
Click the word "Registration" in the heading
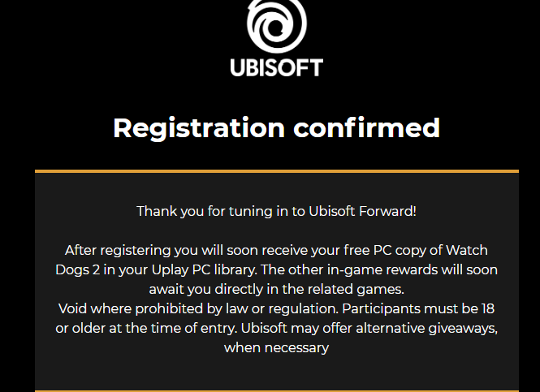199,127
